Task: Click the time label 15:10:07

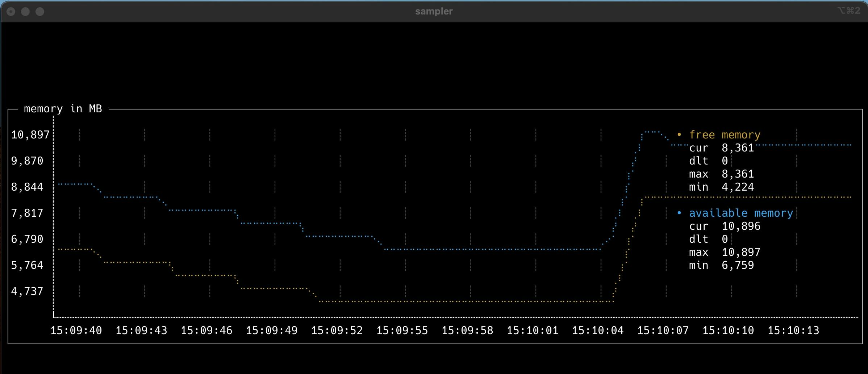Action: (x=663, y=331)
